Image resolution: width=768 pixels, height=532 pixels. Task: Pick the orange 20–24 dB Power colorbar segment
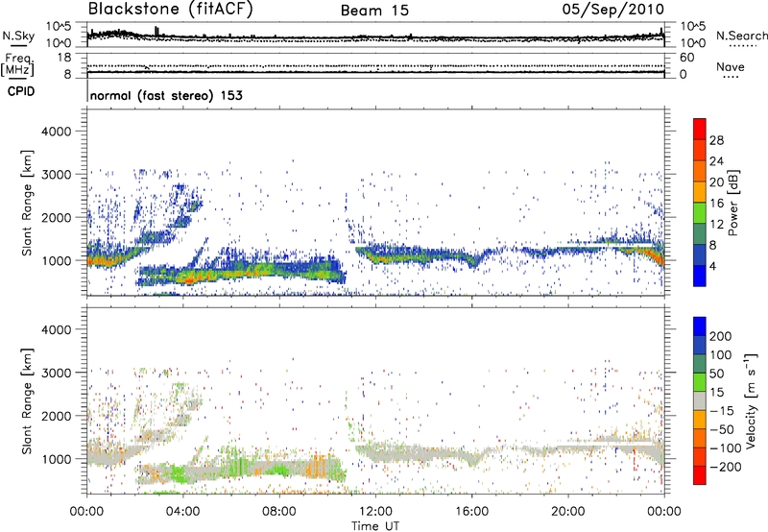pyautogui.click(x=700, y=172)
